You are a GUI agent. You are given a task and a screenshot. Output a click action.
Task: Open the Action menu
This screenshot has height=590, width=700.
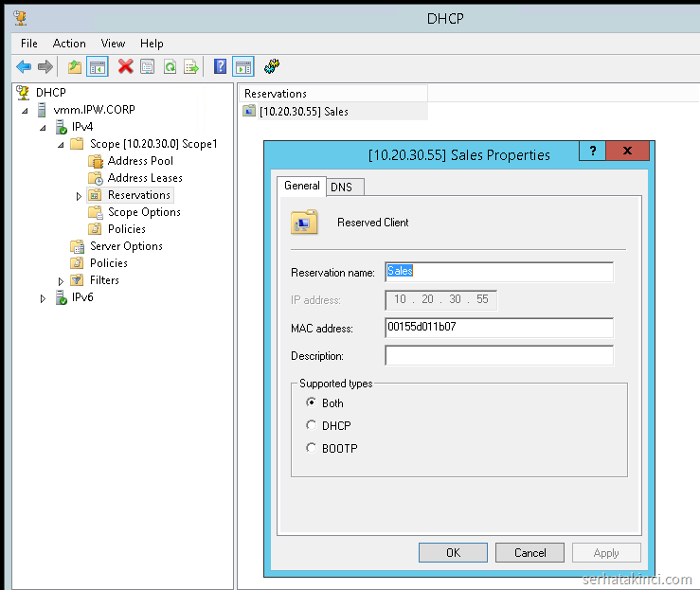point(69,44)
